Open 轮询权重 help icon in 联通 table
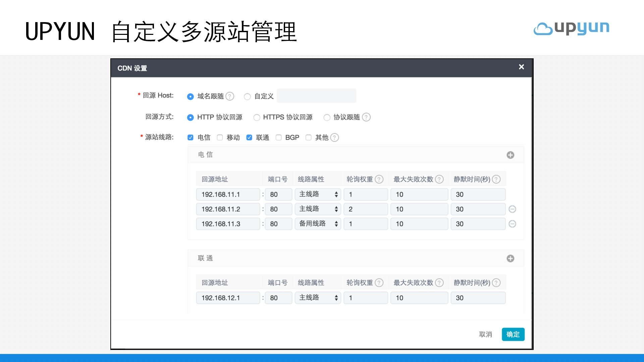 (379, 283)
